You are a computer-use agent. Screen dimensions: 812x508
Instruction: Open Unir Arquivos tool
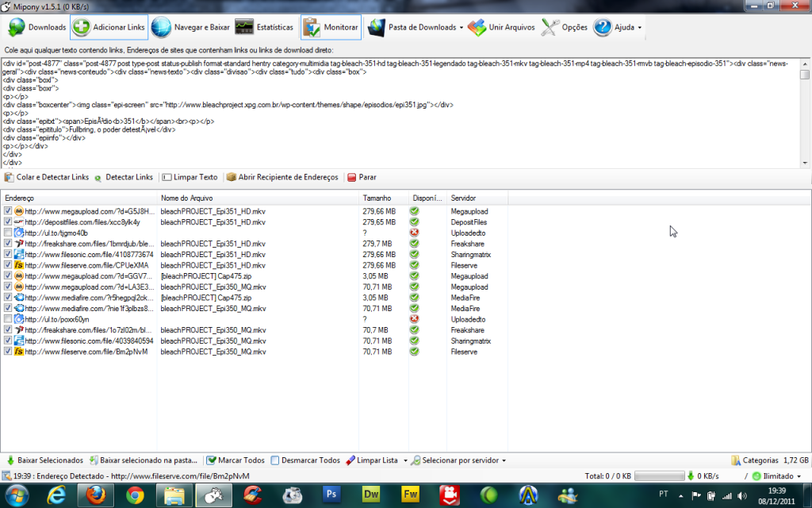click(x=477, y=27)
